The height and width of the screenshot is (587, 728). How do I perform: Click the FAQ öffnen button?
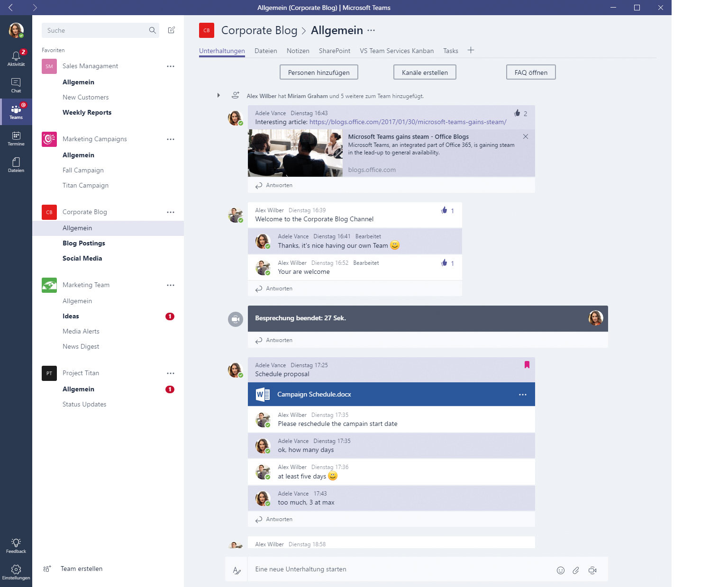coord(531,72)
